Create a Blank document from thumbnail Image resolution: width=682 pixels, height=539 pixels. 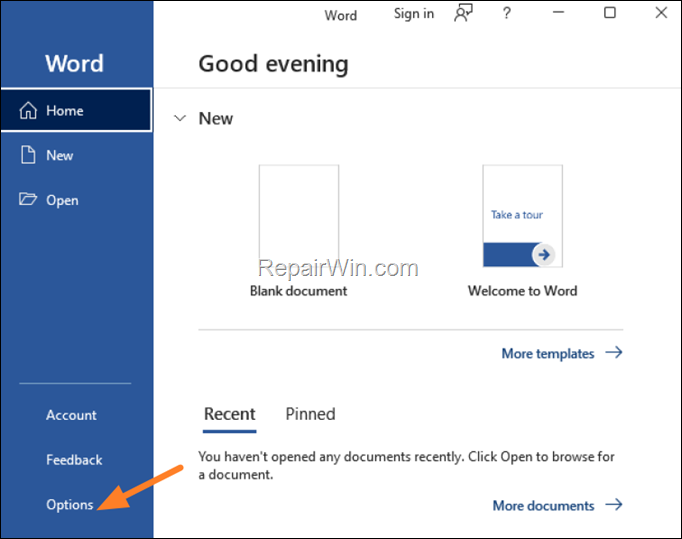[299, 216]
